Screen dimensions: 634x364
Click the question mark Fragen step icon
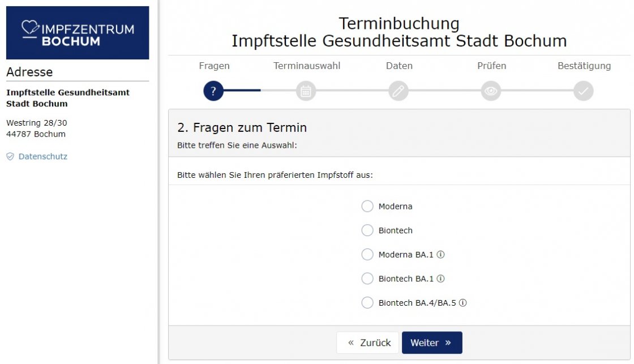[x=213, y=91]
